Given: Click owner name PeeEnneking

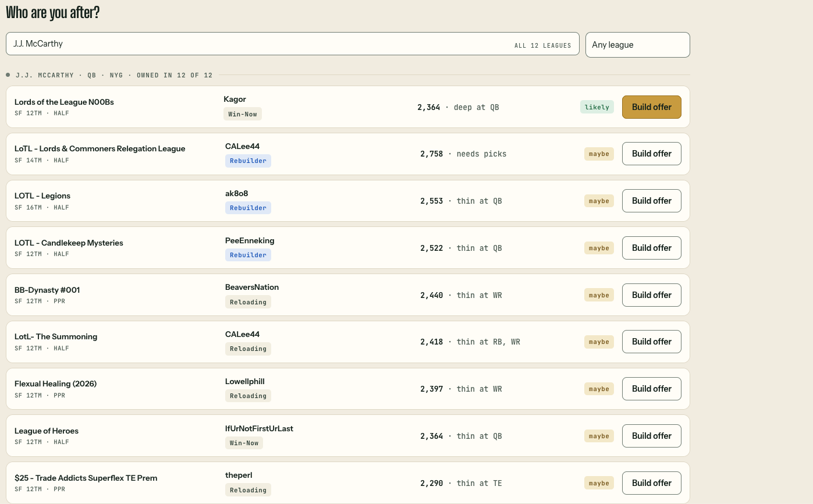Looking at the screenshot, I should click(x=250, y=240).
